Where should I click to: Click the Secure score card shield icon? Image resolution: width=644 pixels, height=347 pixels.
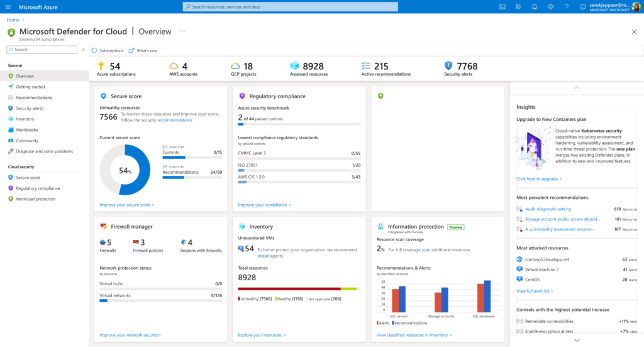pos(104,96)
